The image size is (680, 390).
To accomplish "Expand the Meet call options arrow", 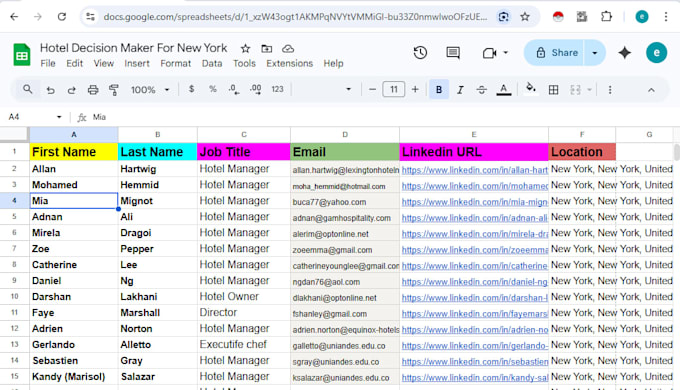I will [x=506, y=53].
